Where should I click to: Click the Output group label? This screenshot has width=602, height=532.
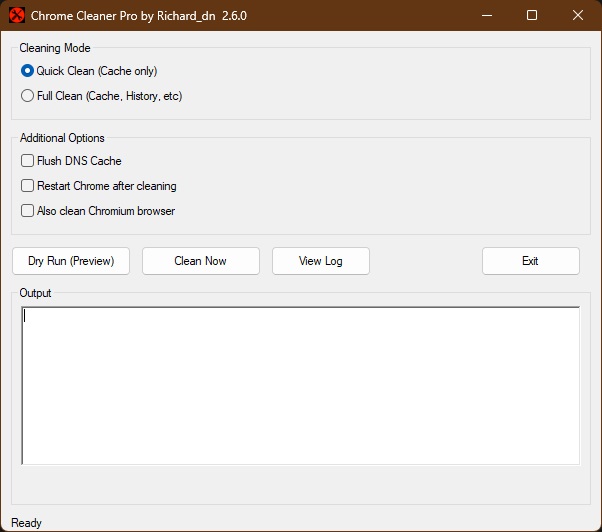click(x=35, y=293)
